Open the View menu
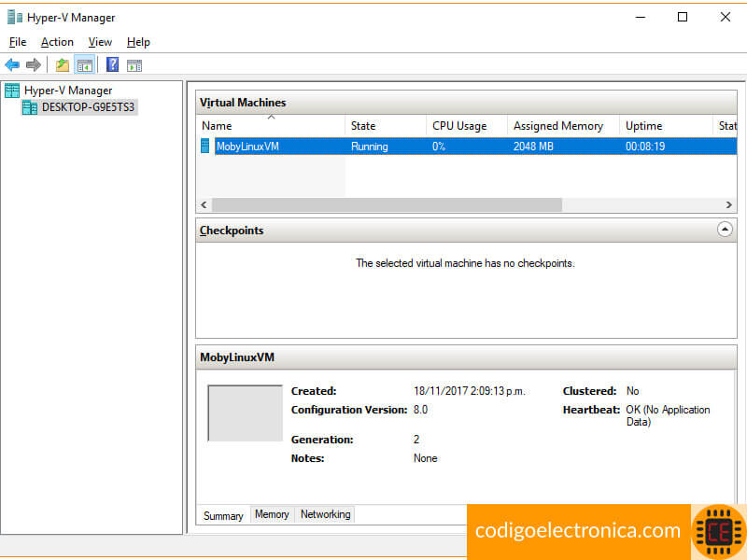 click(100, 42)
